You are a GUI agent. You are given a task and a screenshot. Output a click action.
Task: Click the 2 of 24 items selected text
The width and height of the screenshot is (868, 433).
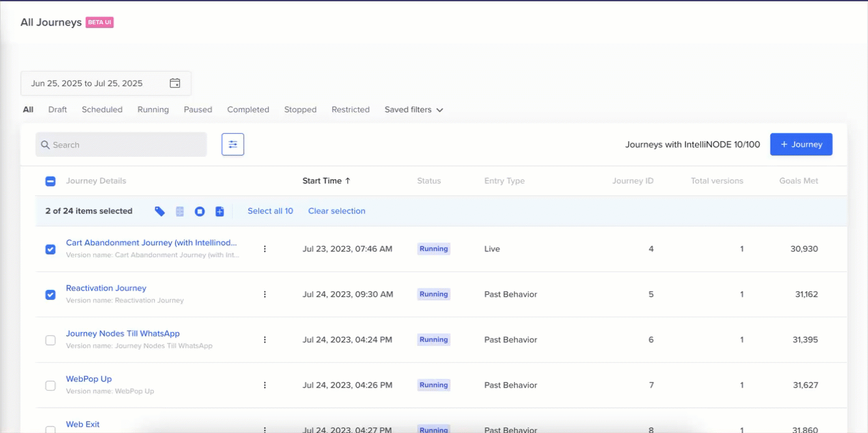[89, 211]
